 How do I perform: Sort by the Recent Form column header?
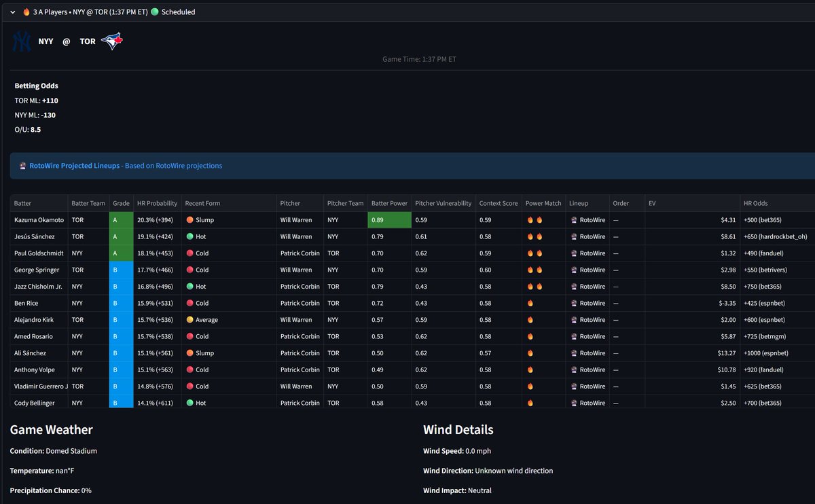pyautogui.click(x=229, y=203)
